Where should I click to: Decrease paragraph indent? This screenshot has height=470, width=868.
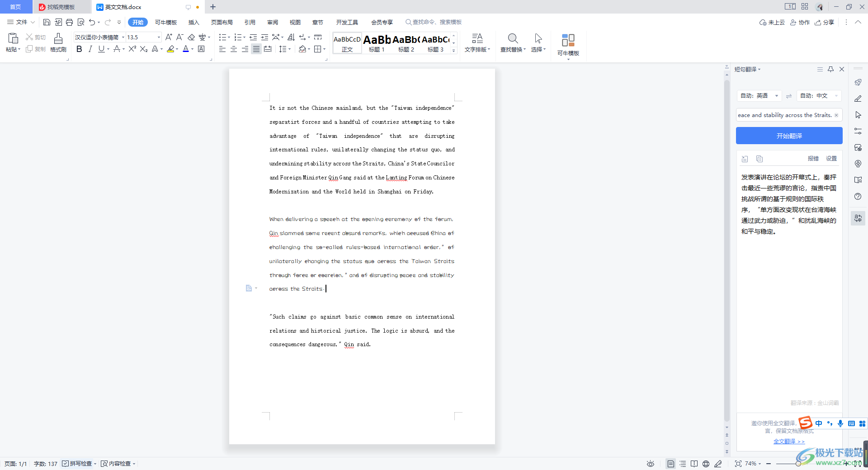[253, 37]
